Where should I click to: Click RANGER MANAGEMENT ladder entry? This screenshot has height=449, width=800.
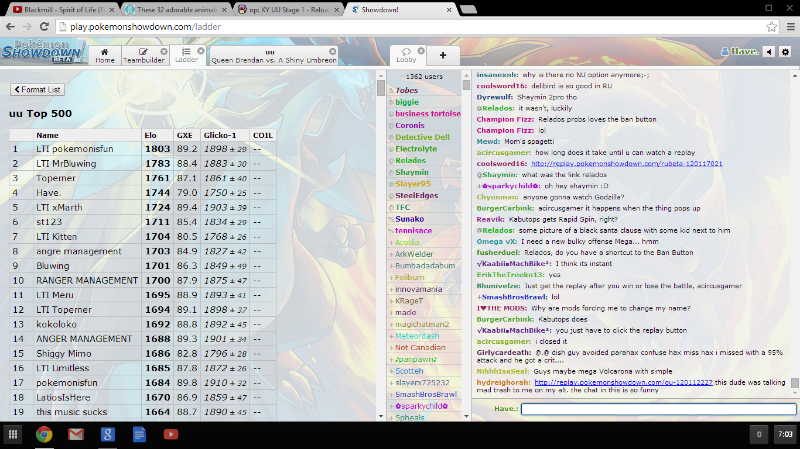click(x=87, y=281)
